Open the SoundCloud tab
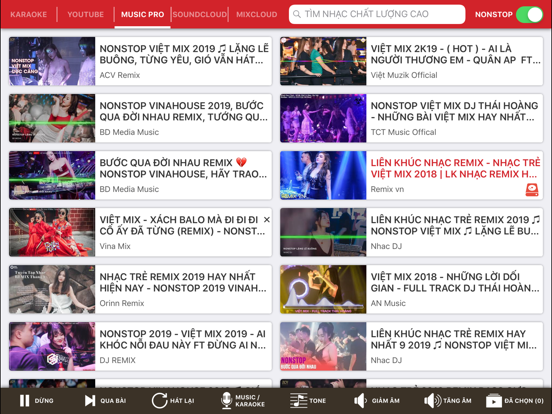This screenshot has height=414, width=552. click(x=200, y=14)
